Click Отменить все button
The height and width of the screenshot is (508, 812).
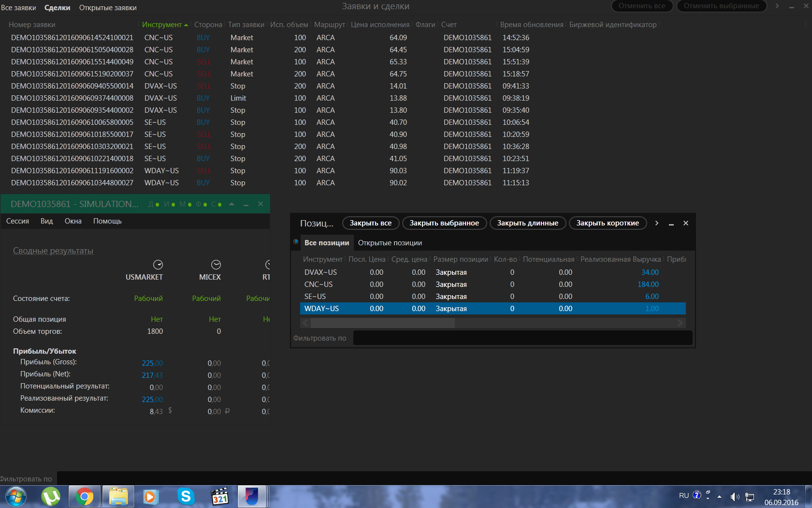pos(642,6)
